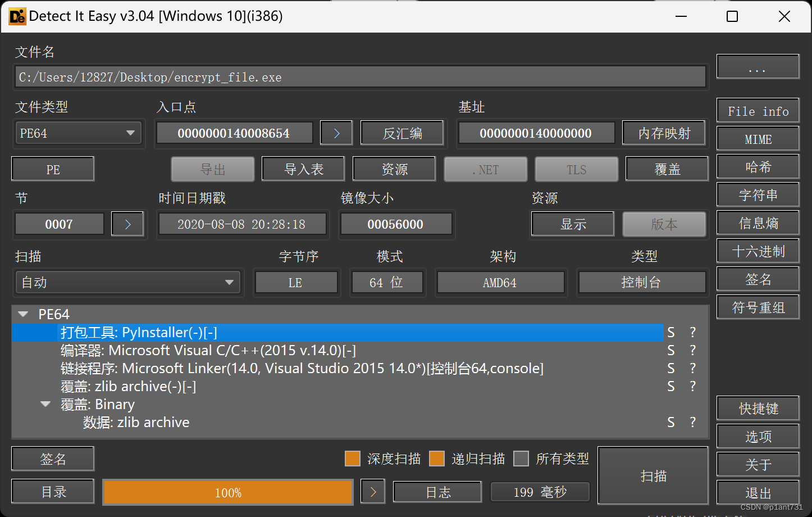The image size is (812, 517).
Task: Click the S button on the PyInstaller row
Action: click(x=670, y=333)
